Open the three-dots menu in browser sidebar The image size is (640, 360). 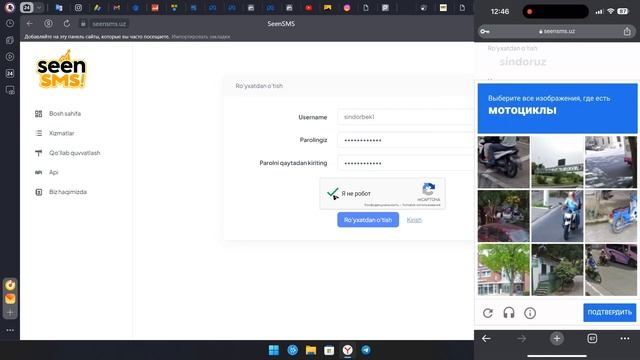(x=10, y=330)
